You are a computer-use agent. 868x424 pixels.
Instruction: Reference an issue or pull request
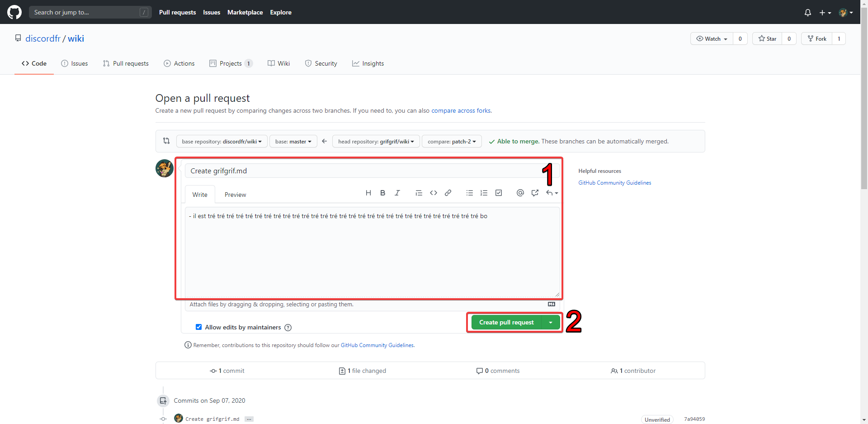(535, 193)
